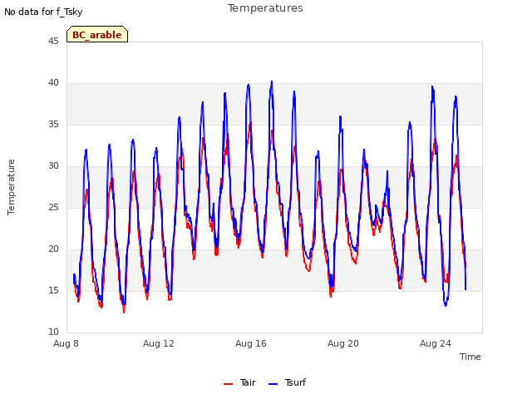The width and height of the screenshot is (532, 399).
Task: Click the y-axis value 15
Action: pyautogui.click(x=53, y=290)
